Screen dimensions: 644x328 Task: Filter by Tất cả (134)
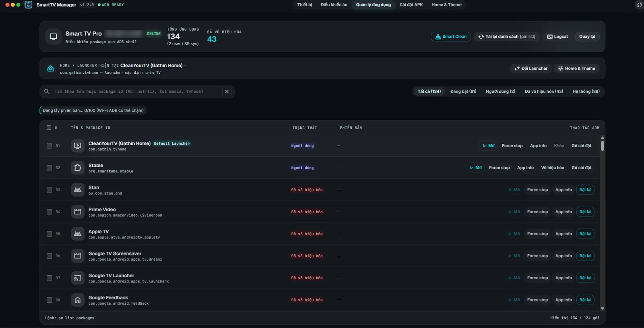[429, 91]
